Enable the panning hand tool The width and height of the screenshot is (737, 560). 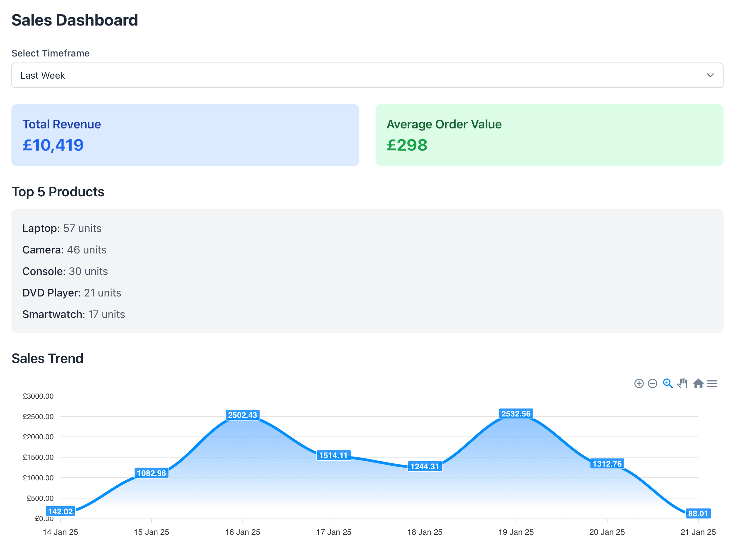coord(682,384)
